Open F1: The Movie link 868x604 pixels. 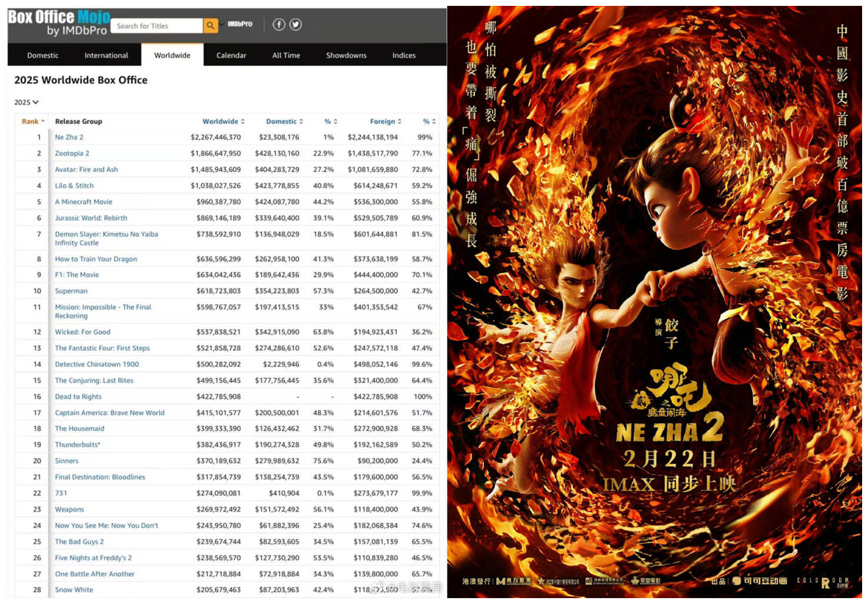click(x=77, y=275)
